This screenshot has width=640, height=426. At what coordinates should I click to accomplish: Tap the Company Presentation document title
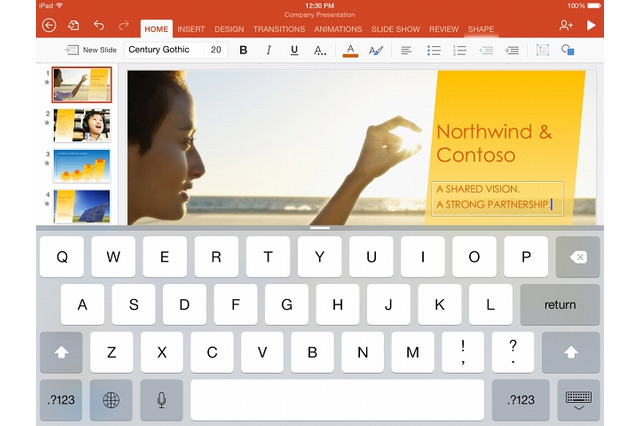pos(320,15)
